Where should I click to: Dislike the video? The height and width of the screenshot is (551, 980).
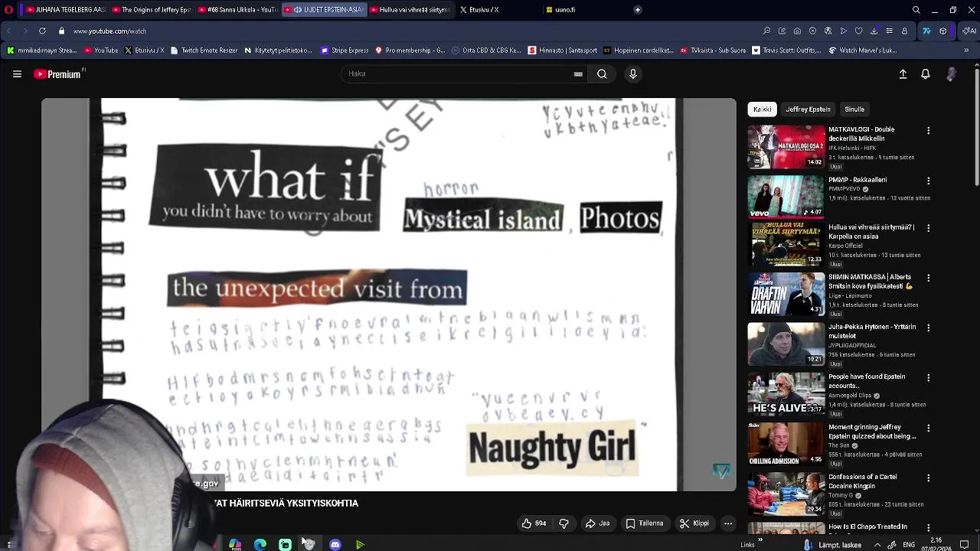pyautogui.click(x=563, y=523)
